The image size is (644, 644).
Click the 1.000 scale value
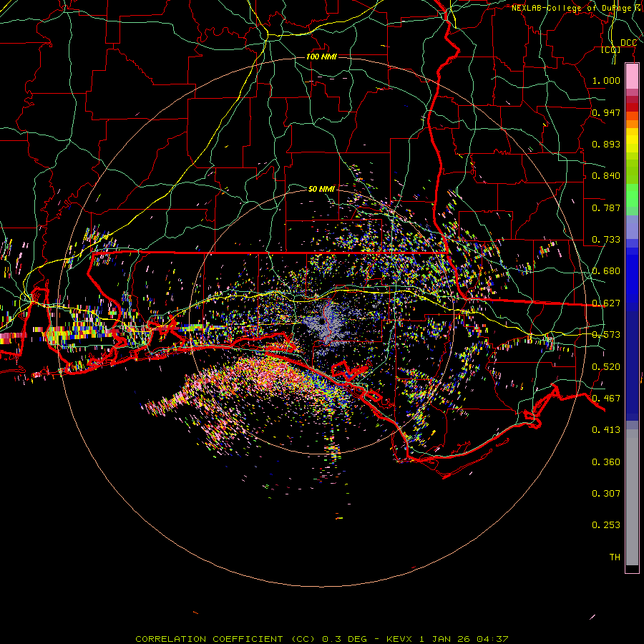(x=606, y=80)
